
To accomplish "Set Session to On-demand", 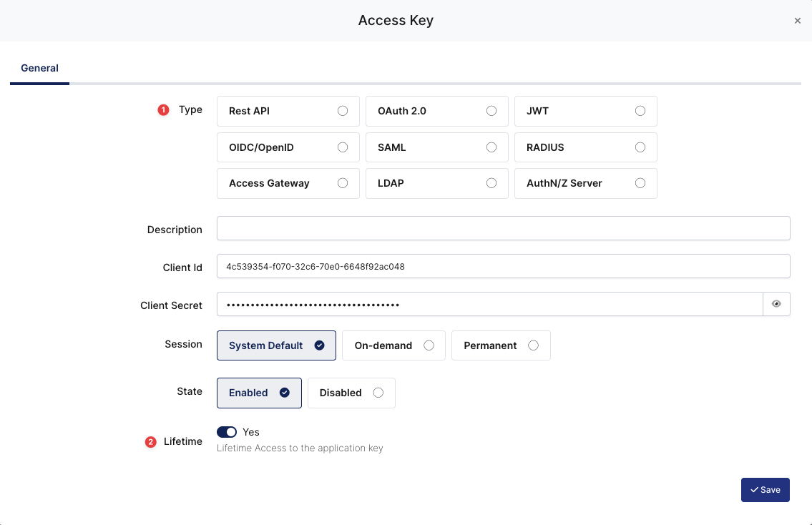I will point(393,345).
